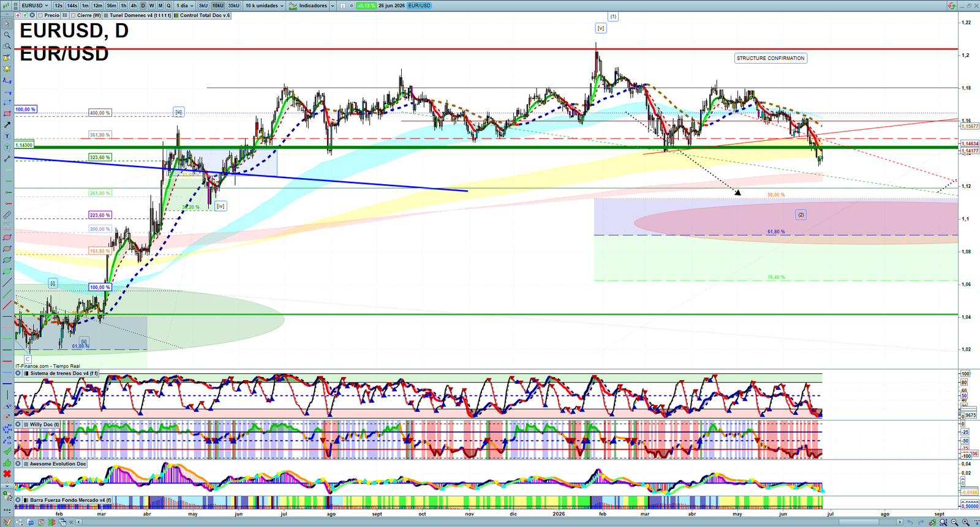This screenshot has height=527, width=980.
Task: Open the alert bell with cursor tool
Action: 7,58
